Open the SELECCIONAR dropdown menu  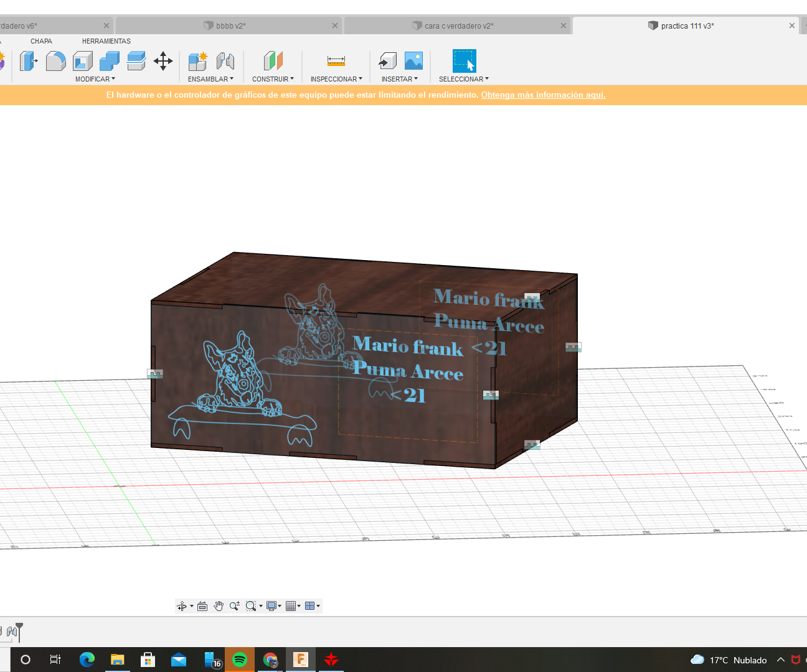coord(464,79)
